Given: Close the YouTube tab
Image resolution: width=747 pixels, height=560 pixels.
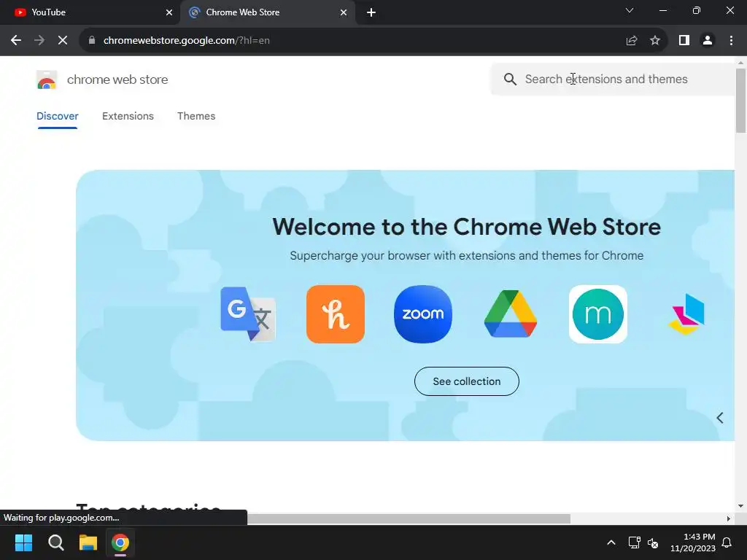Looking at the screenshot, I should point(169,12).
